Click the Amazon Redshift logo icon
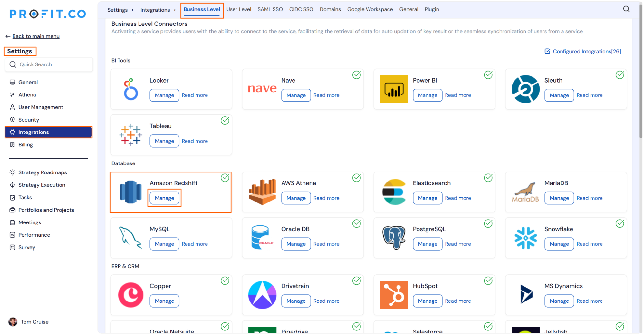 130,192
